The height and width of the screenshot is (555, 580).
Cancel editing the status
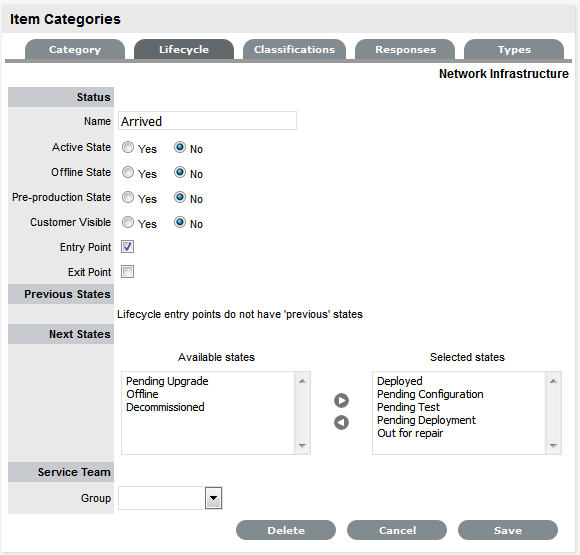click(397, 530)
